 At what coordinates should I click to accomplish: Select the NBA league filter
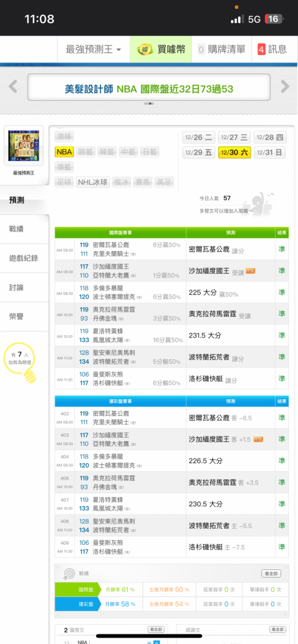(65, 152)
